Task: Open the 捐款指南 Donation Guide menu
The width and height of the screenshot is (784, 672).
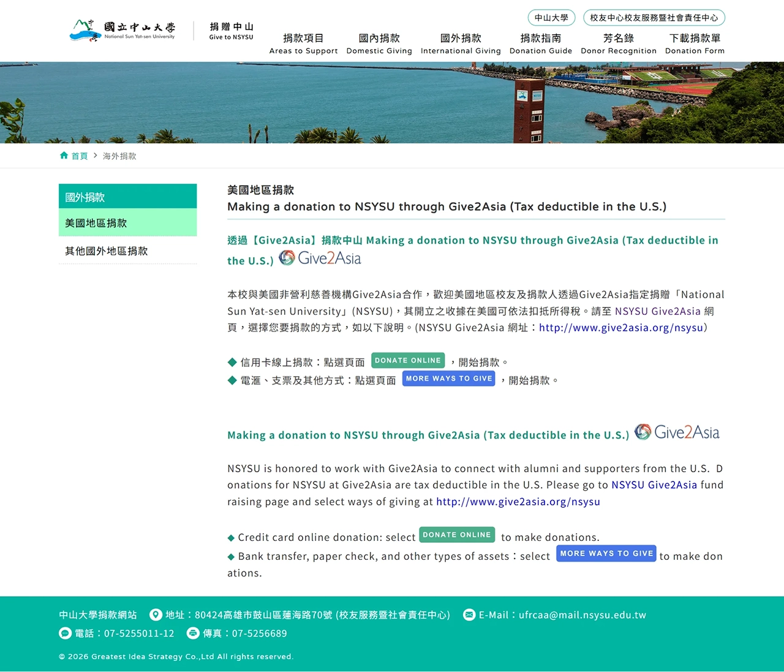Action: pos(541,43)
